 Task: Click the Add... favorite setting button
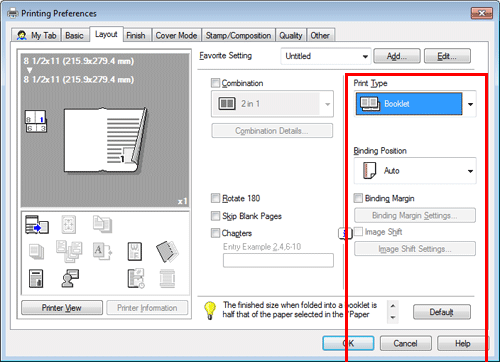(397, 56)
